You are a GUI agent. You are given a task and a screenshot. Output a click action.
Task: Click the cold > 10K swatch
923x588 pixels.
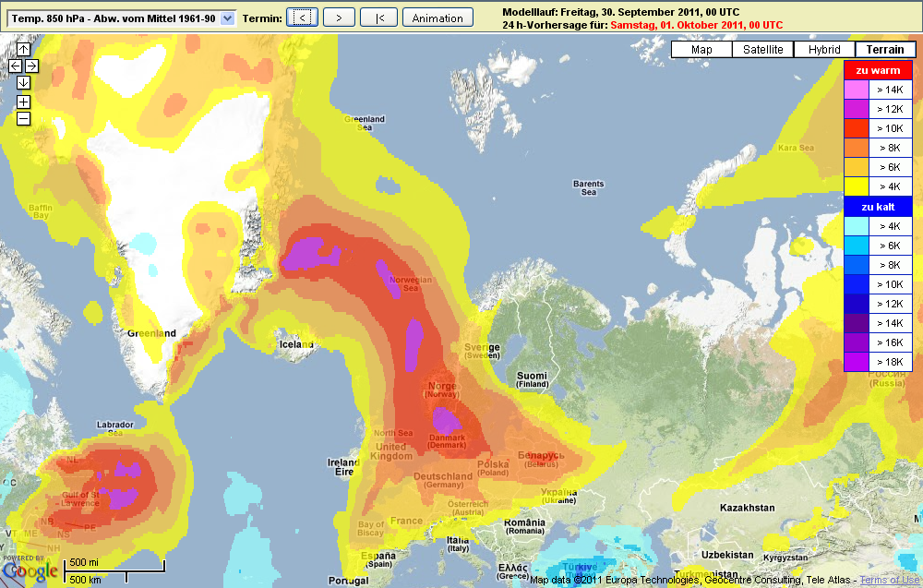pos(857,284)
